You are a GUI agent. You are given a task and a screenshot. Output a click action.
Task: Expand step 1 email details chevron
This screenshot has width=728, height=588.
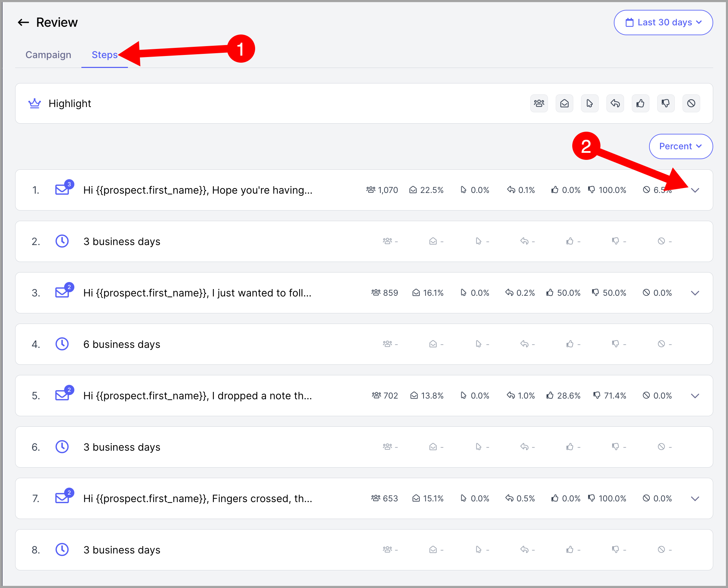coord(695,190)
